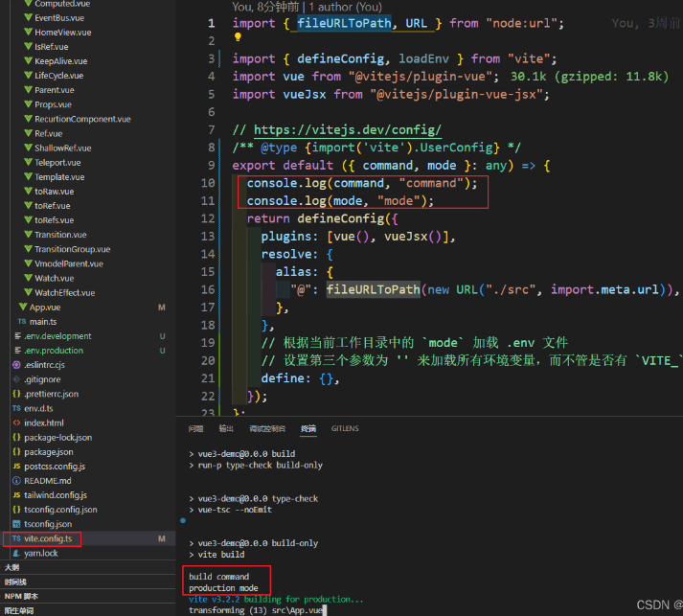Expand the 陌生单词 section
683x616 pixels.
coord(19,610)
